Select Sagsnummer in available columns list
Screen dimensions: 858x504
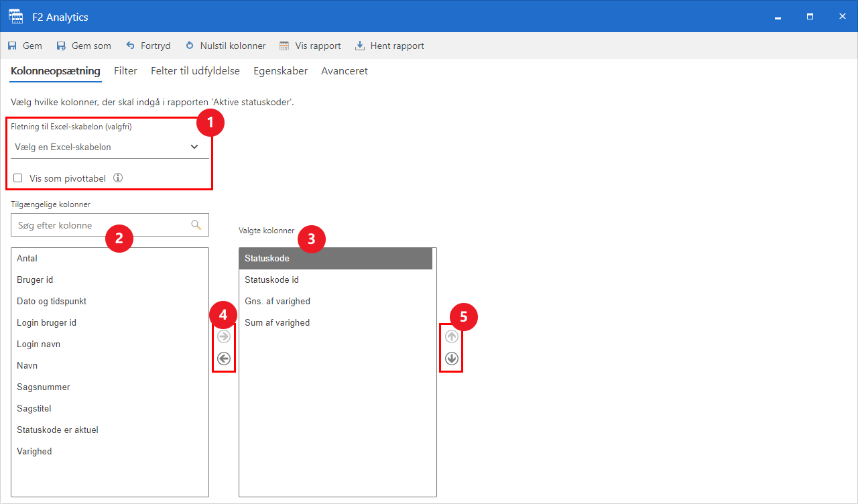[44, 387]
